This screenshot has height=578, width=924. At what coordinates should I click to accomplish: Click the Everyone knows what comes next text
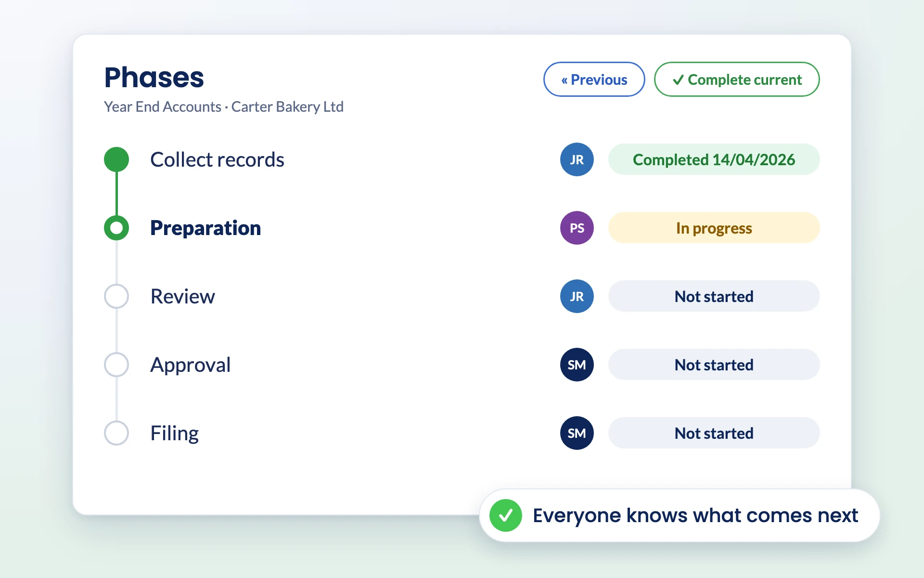pyautogui.click(x=695, y=515)
